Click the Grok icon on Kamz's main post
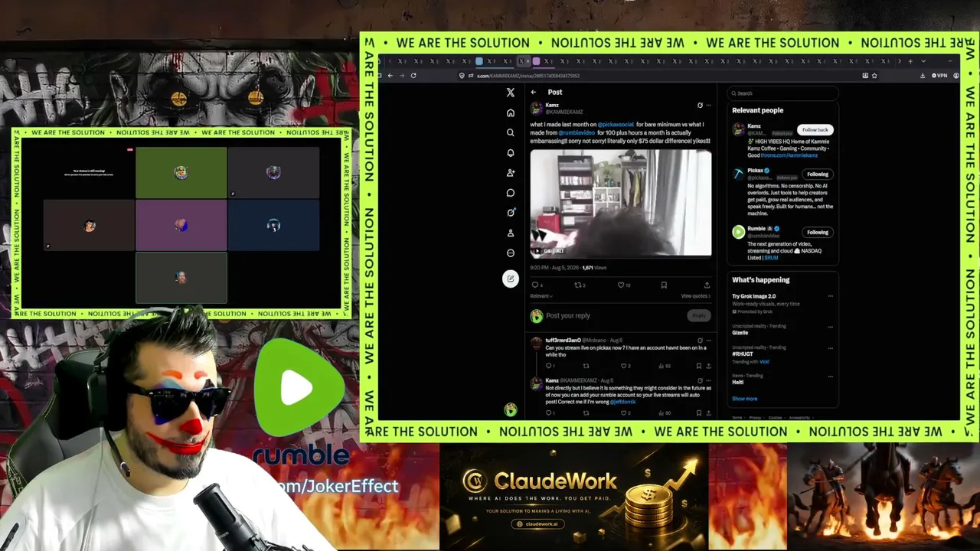980x551 pixels. [x=700, y=106]
